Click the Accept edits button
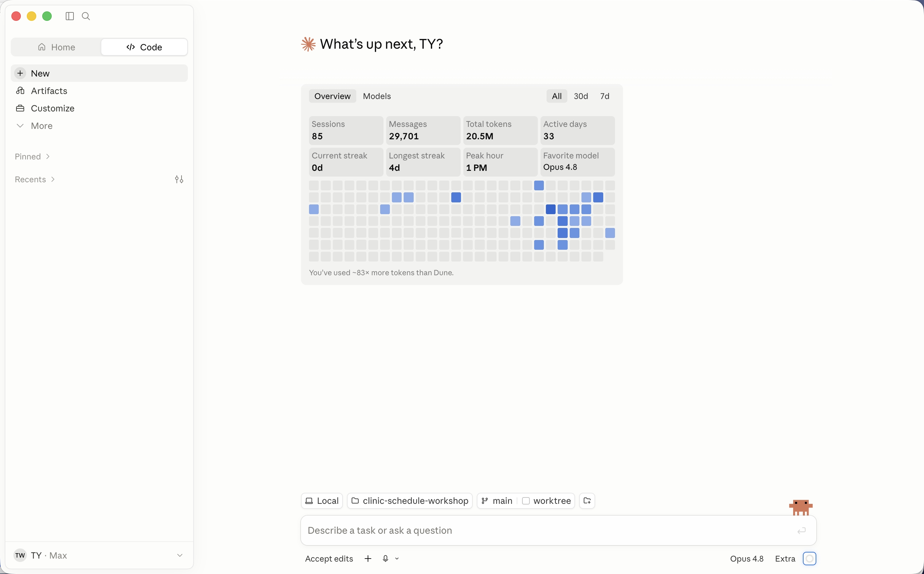Image resolution: width=924 pixels, height=574 pixels. 329,559
